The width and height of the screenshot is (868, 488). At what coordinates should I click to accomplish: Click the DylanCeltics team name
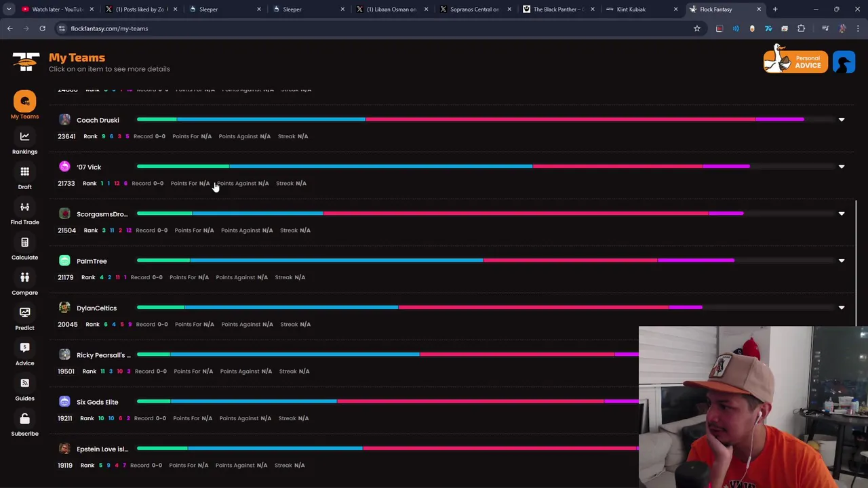(x=96, y=308)
